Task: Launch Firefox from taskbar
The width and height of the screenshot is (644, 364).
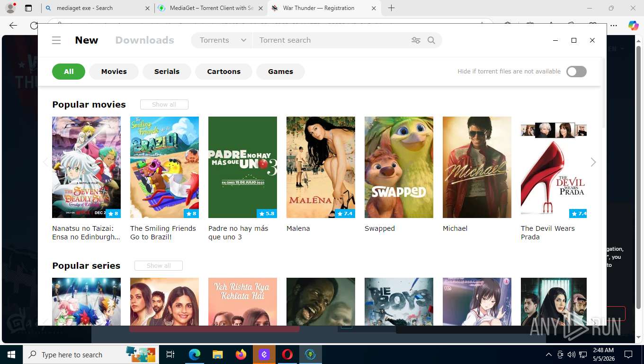Action: pos(241,355)
